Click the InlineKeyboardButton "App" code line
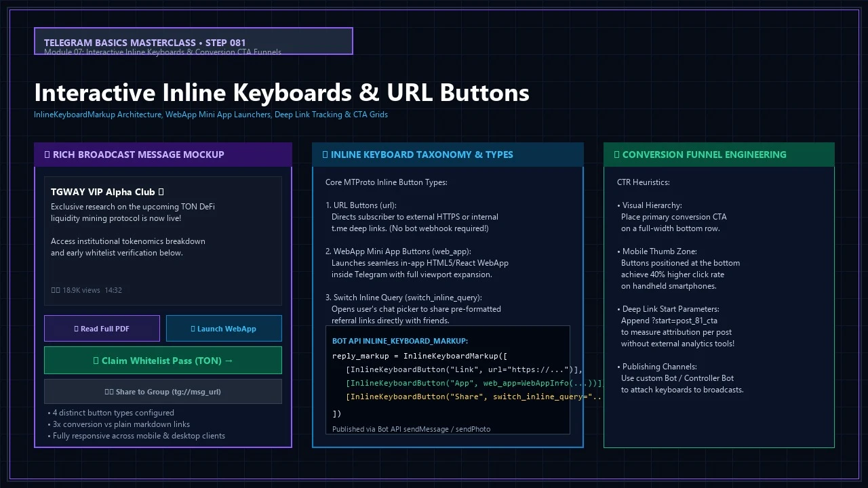868x488 pixels. (x=474, y=383)
